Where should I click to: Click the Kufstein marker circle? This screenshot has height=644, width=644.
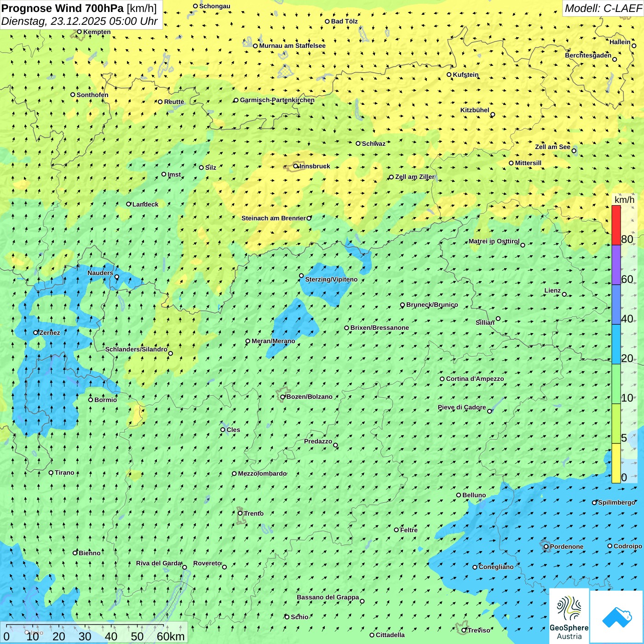click(x=449, y=75)
